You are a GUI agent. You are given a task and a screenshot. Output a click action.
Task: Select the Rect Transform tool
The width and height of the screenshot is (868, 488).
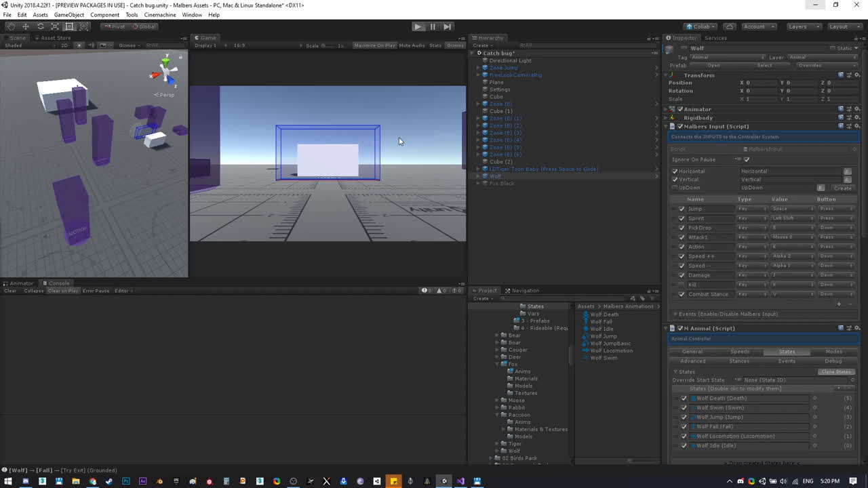coord(69,26)
